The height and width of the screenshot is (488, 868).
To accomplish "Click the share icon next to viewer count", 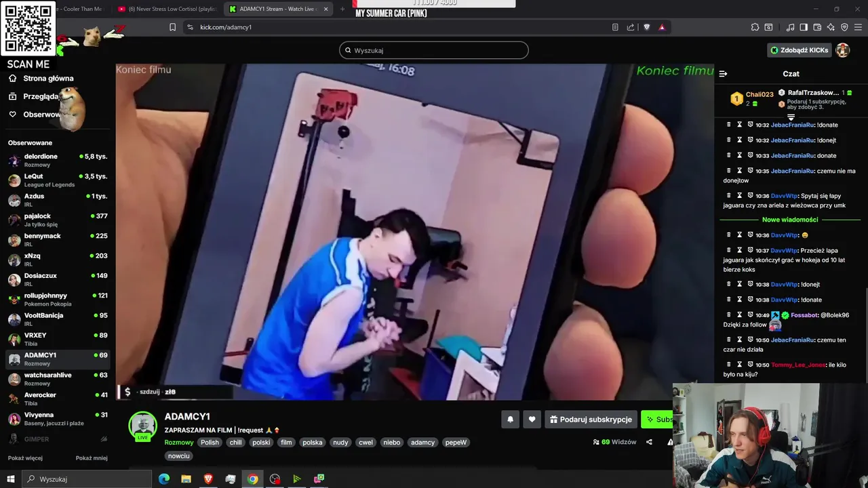I will pos(649,442).
